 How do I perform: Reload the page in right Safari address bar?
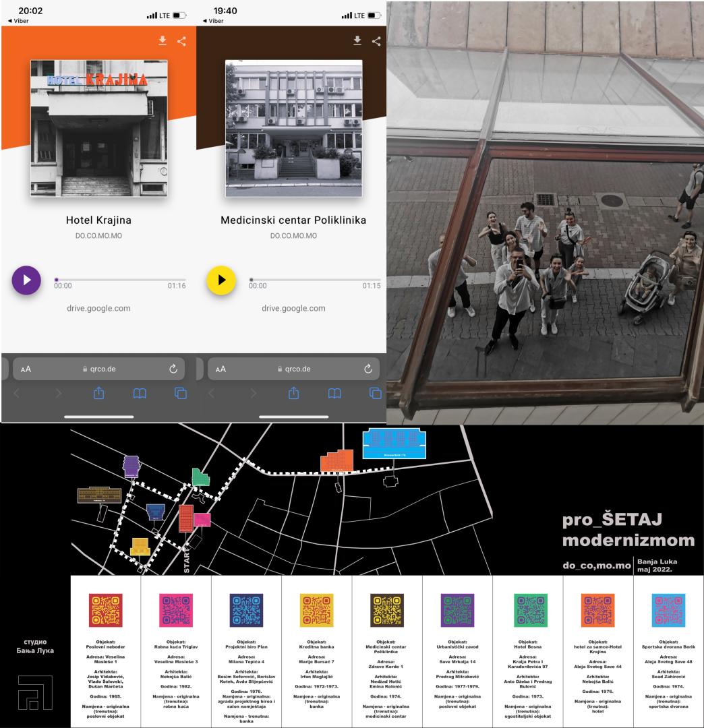tap(368, 369)
